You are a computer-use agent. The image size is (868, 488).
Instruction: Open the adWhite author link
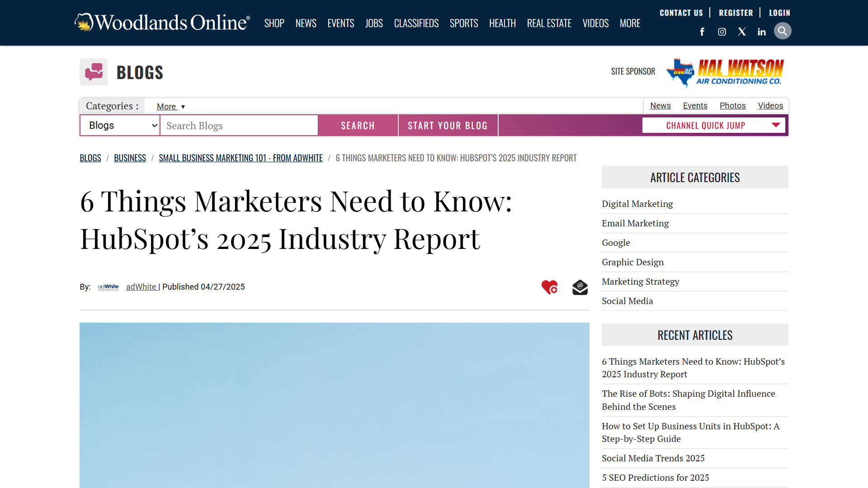[142, 287]
